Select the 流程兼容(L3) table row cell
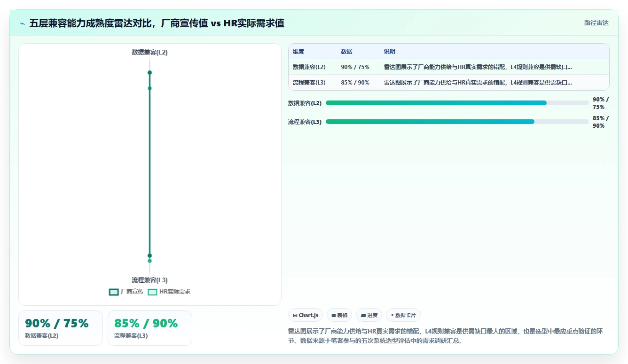Image resolution: width=628 pixels, height=364 pixels. [309, 83]
